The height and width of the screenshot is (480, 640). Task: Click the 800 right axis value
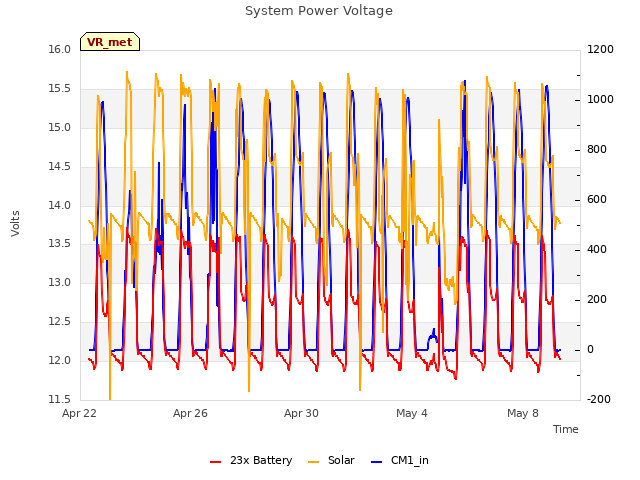597,150
